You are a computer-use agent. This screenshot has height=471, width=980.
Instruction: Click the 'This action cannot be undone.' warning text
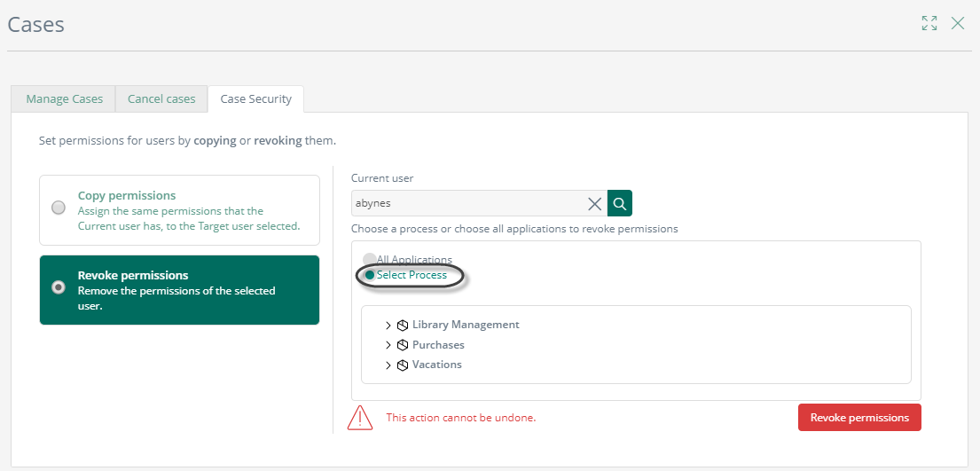click(460, 417)
